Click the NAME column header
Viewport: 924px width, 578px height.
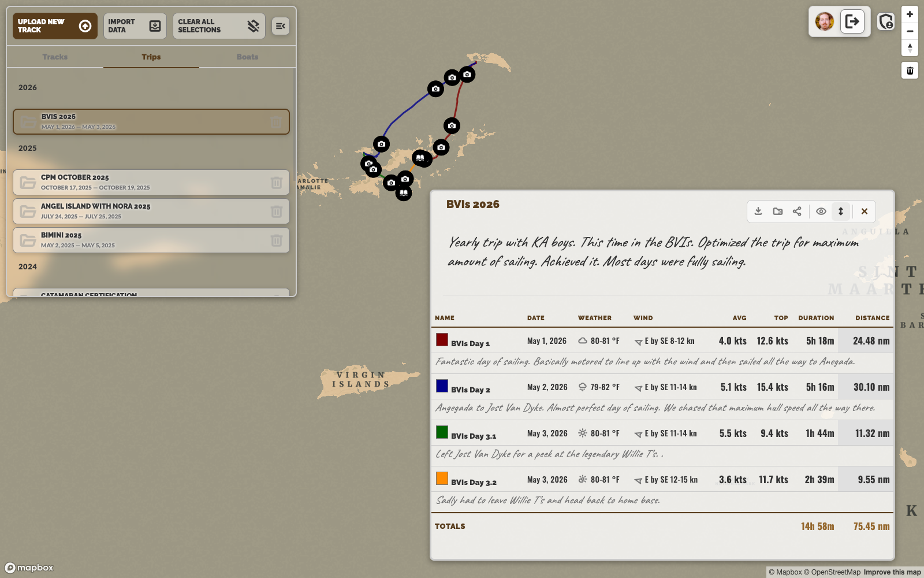[445, 318]
